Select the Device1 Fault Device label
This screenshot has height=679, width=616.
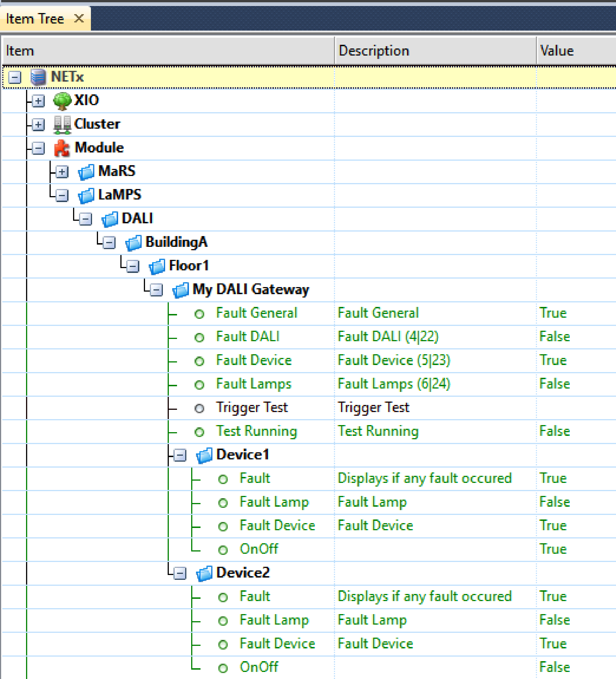click(277, 525)
